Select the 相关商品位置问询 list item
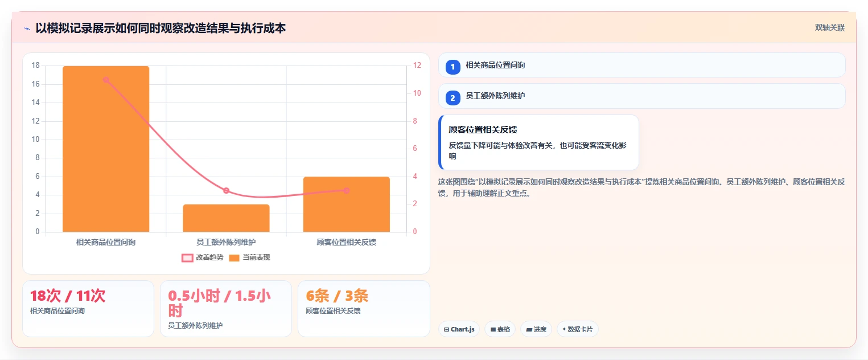This screenshot has height=360, width=868. pos(641,65)
